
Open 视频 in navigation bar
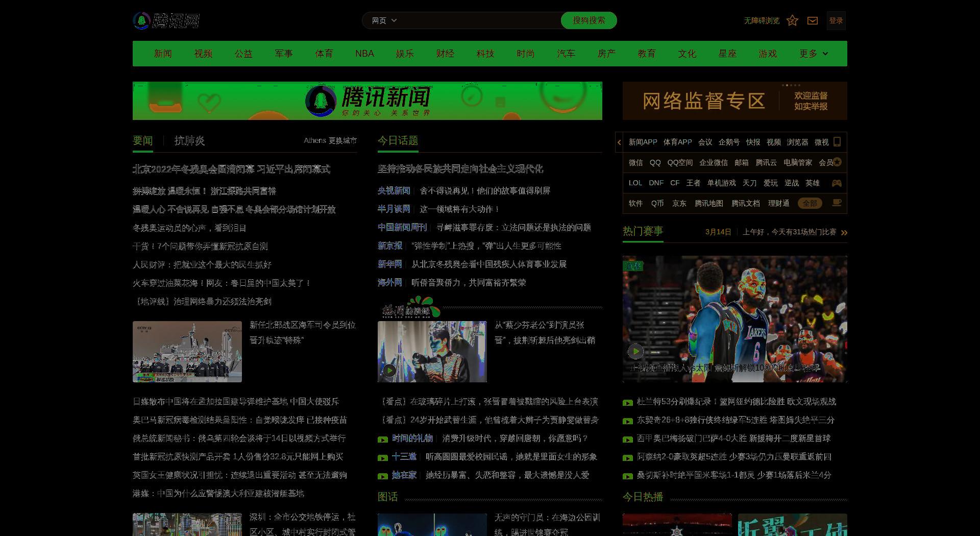(x=203, y=54)
